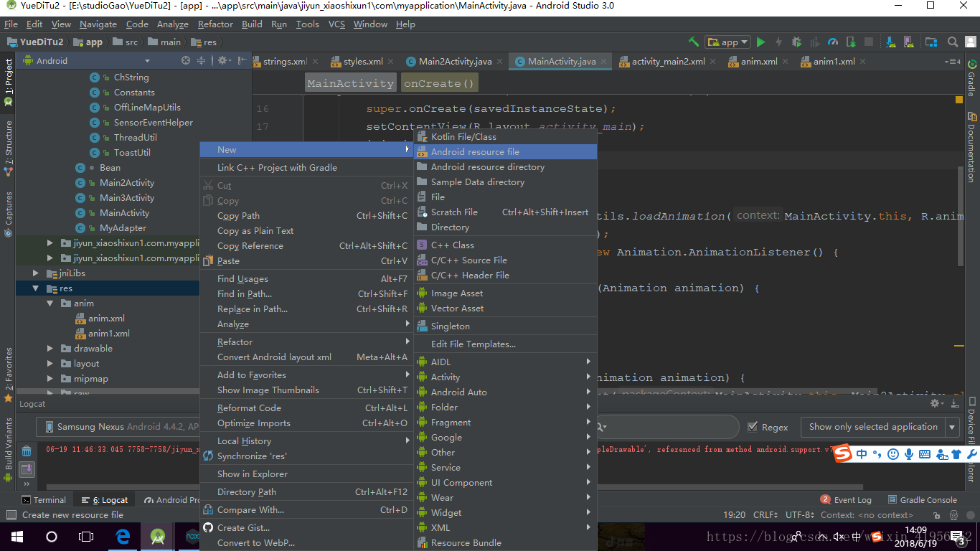Hide the Project panel with the hide icon
980x551 pixels.
242,61
